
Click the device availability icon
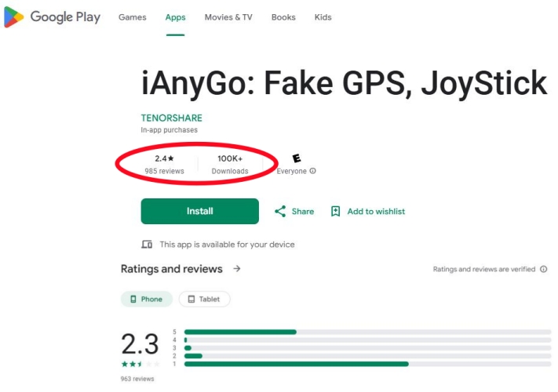coord(147,245)
